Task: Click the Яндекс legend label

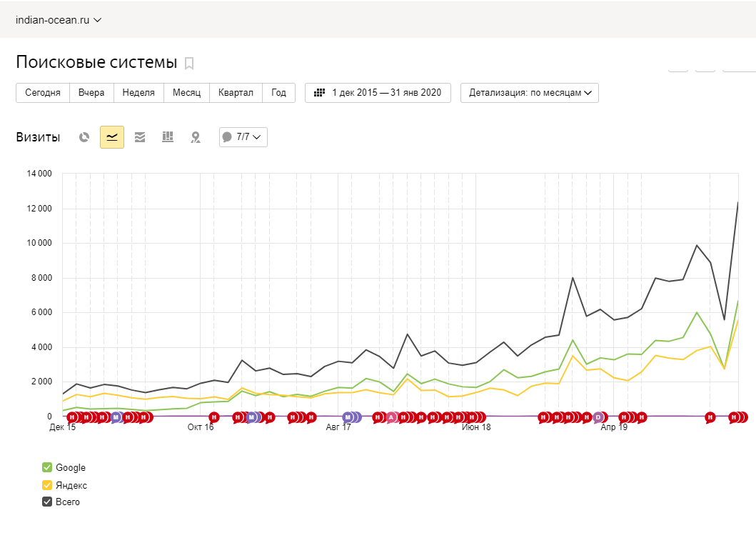Action: (71, 485)
